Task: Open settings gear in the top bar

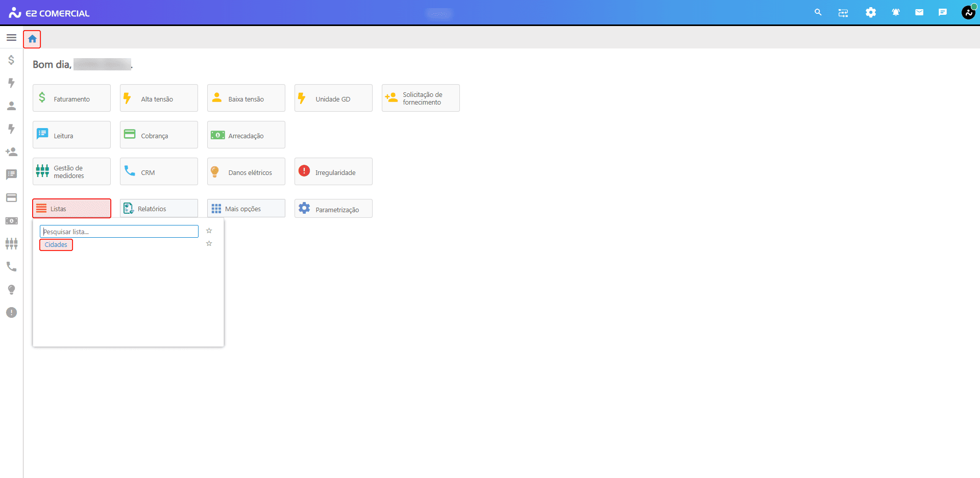Action: pos(871,12)
